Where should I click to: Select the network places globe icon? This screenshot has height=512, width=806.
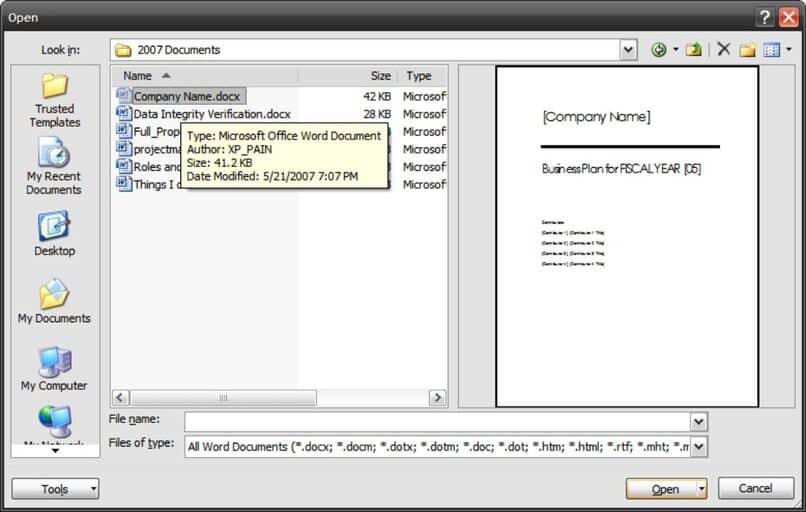coord(54,422)
